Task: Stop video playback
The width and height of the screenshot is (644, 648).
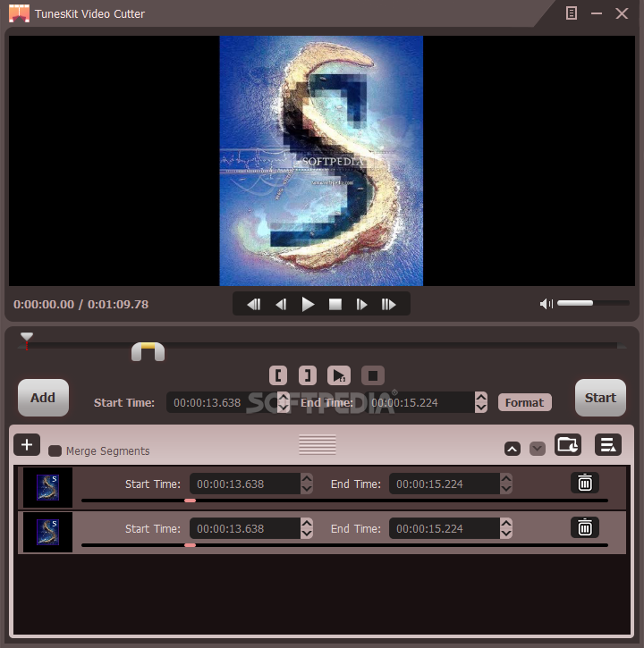Action: [x=335, y=305]
